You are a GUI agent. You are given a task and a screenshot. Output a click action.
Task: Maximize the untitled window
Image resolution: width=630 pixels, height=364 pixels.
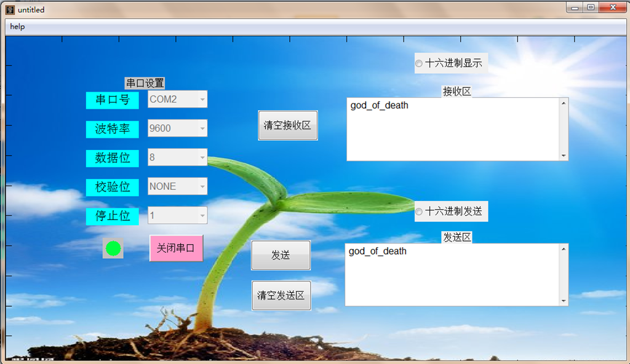591,8
